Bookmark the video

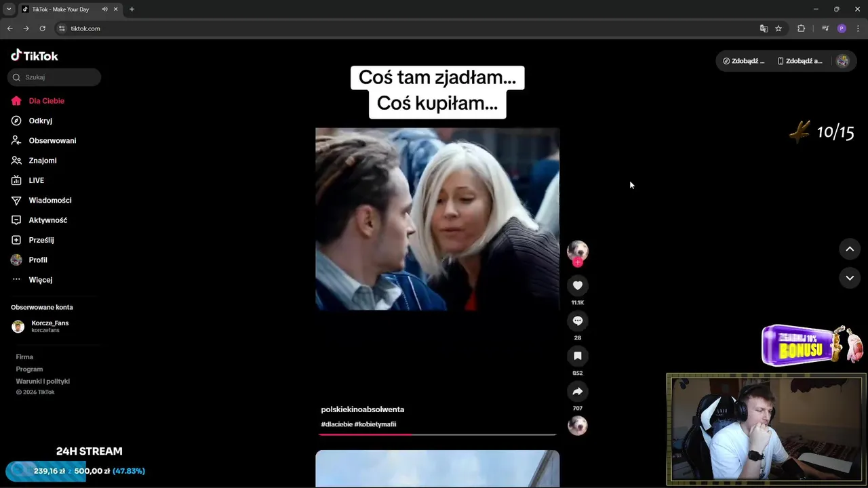coord(578,356)
